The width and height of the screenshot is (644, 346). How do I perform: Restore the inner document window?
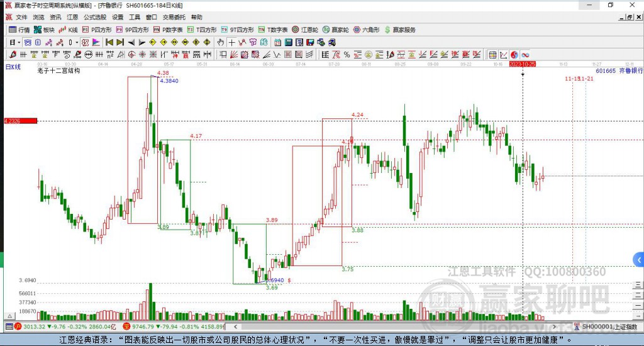[x=630, y=17]
